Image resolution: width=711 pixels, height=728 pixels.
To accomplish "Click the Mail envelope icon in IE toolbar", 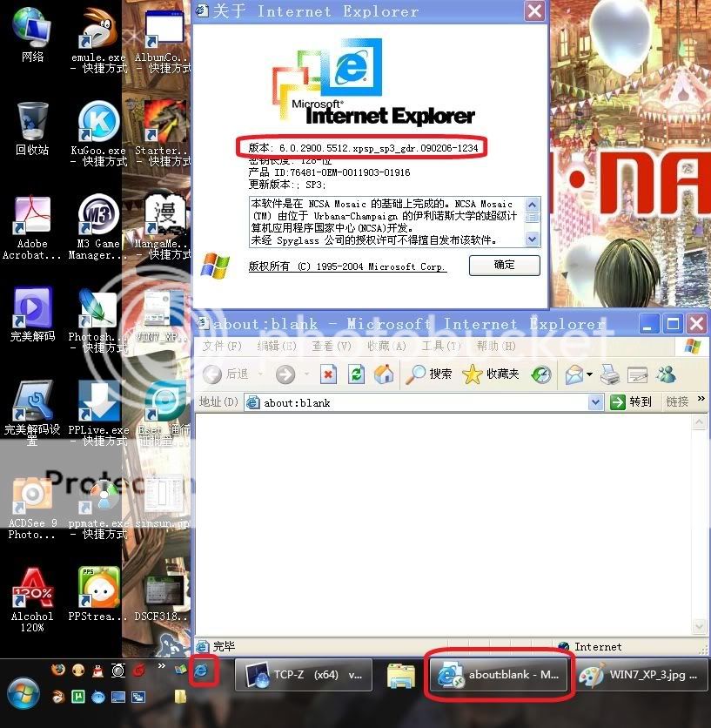I will [x=574, y=374].
